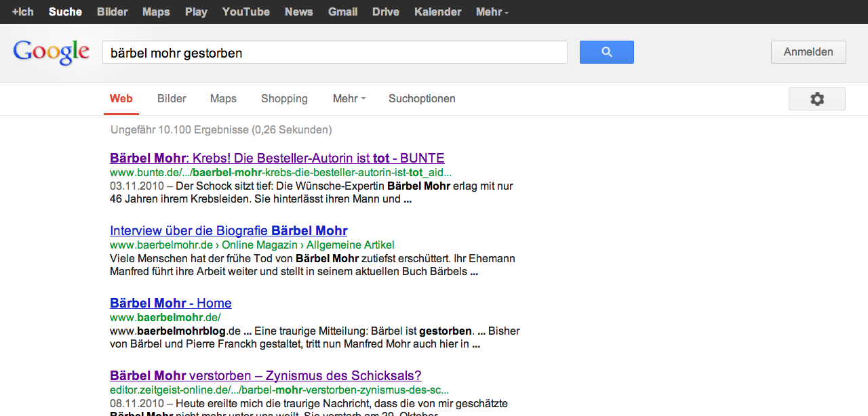Open the Zynismus des Schicksals result
The width and height of the screenshot is (868, 416).
tap(266, 376)
